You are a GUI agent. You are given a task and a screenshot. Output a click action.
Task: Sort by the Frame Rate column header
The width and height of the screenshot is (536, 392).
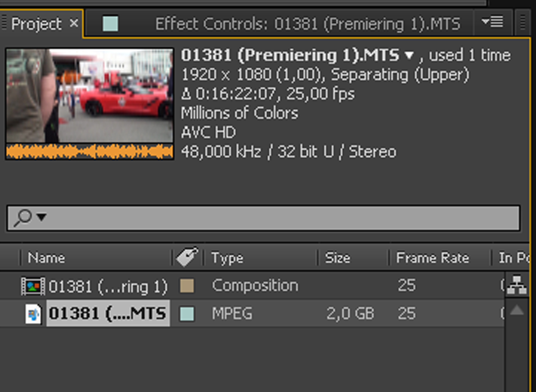click(432, 258)
